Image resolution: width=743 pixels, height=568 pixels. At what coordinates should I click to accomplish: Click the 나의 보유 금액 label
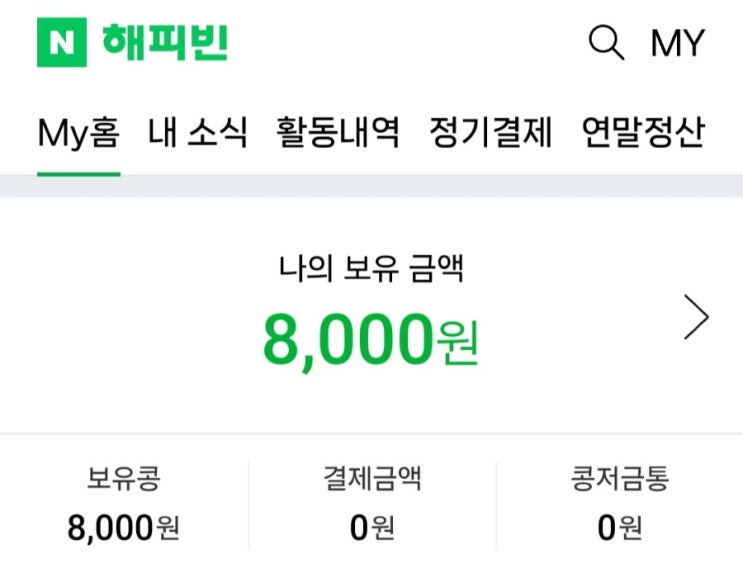point(371,267)
